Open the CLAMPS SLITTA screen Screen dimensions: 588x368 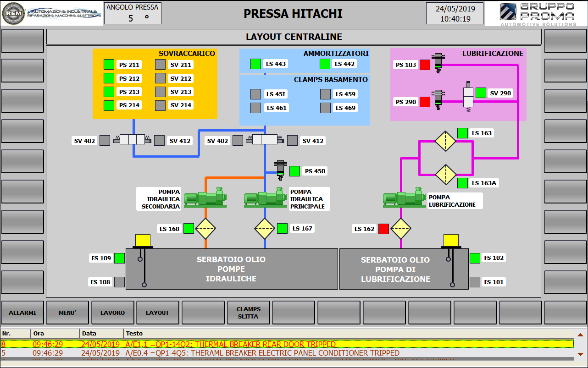248,313
